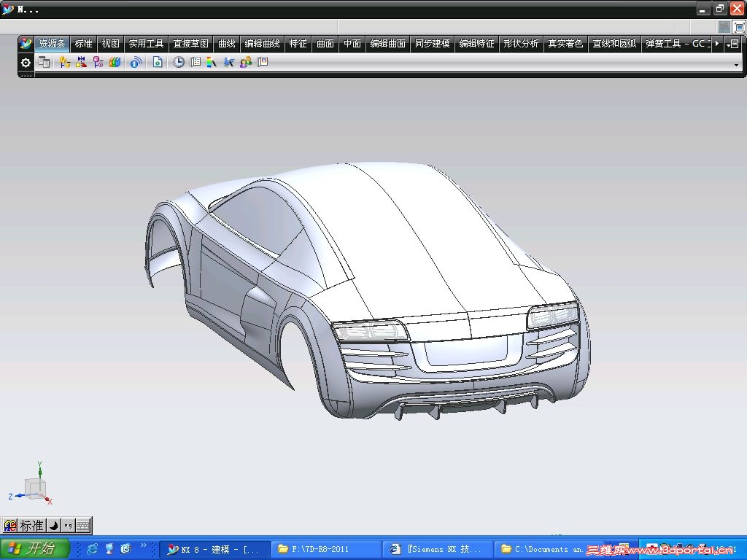The width and height of the screenshot is (747, 560).
Task: Open the IME soft keyboard icon
Action: (83, 526)
